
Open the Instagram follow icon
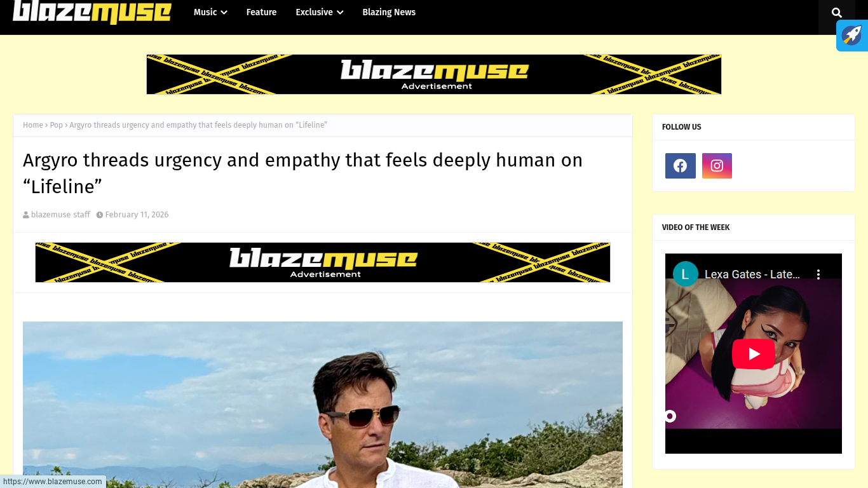pyautogui.click(x=717, y=166)
